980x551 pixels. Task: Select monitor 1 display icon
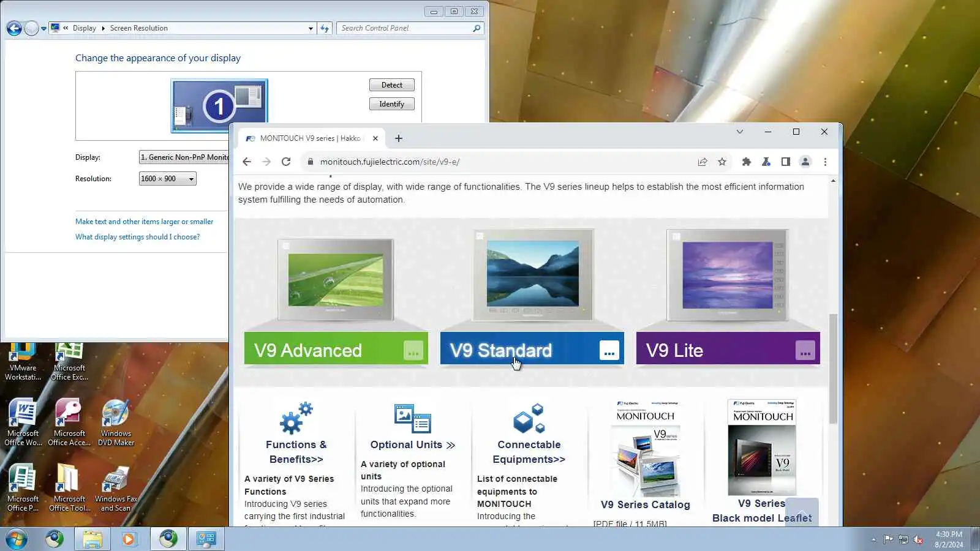(219, 106)
